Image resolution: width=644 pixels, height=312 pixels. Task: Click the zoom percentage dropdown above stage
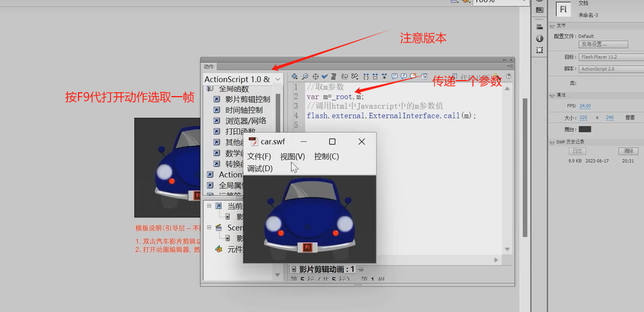click(x=500, y=2)
